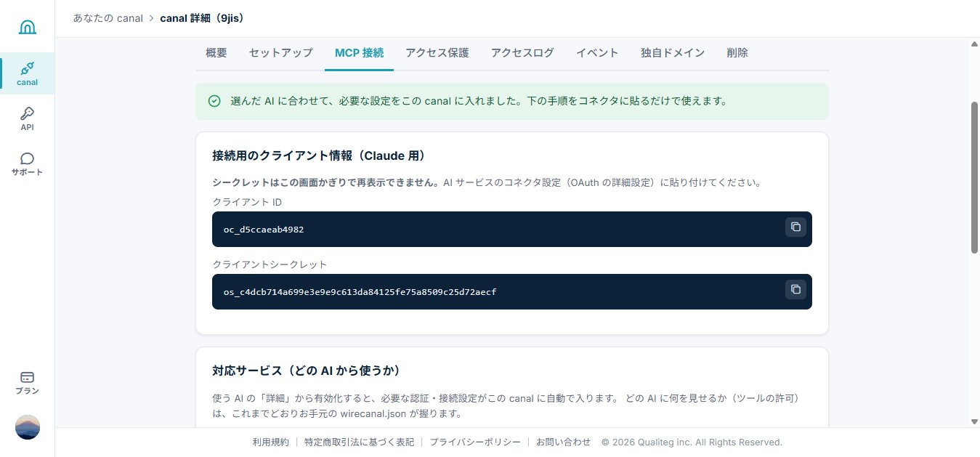Click the © 2026 Qualiteg inc. copyright text
This screenshot has height=457, width=980.
coord(692,442)
